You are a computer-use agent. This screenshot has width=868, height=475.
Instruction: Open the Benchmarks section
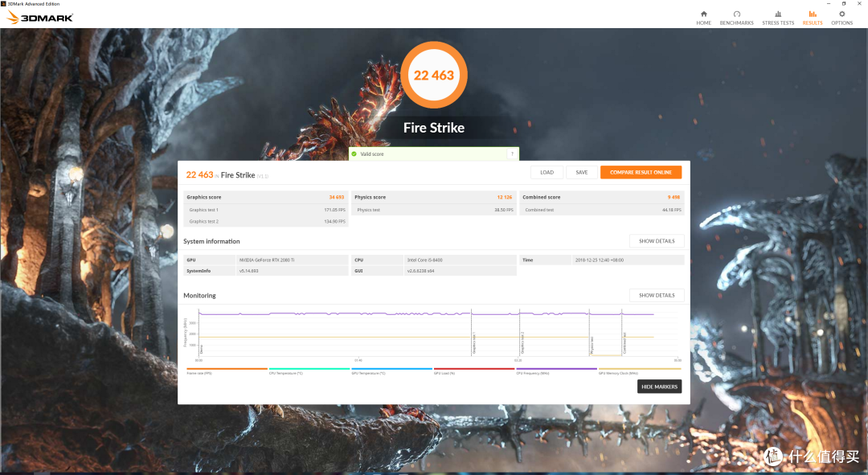click(x=736, y=18)
